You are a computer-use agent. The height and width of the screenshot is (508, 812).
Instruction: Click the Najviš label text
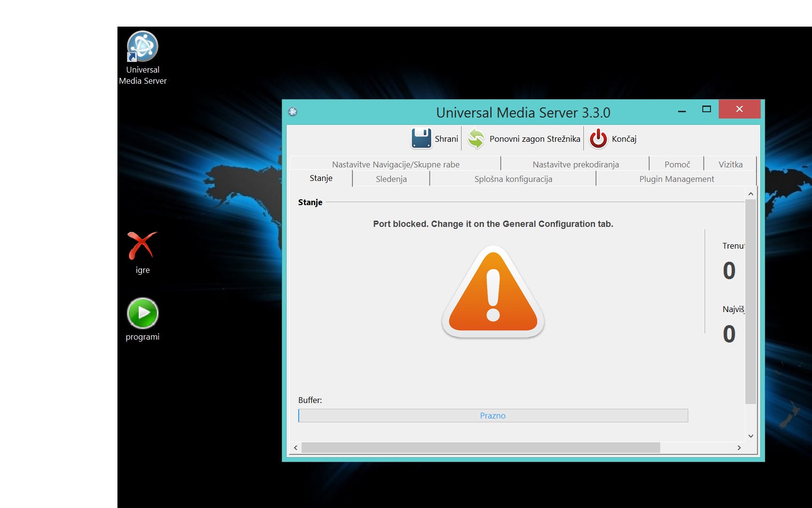click(733, 309)
